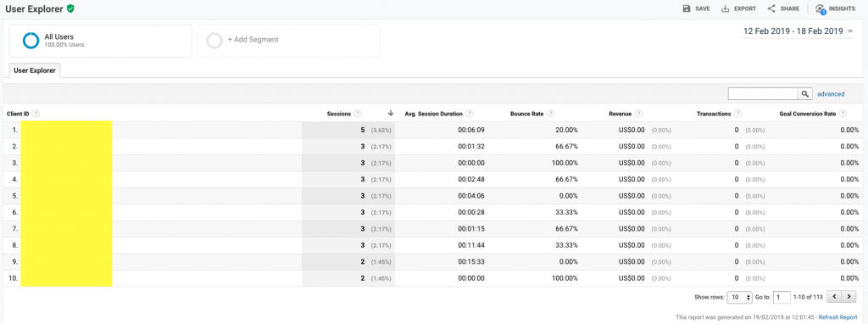Sort by the Sessions column header
Image resolution: width=868 pixels, height=324 pixels.
[x=339, y=114]
